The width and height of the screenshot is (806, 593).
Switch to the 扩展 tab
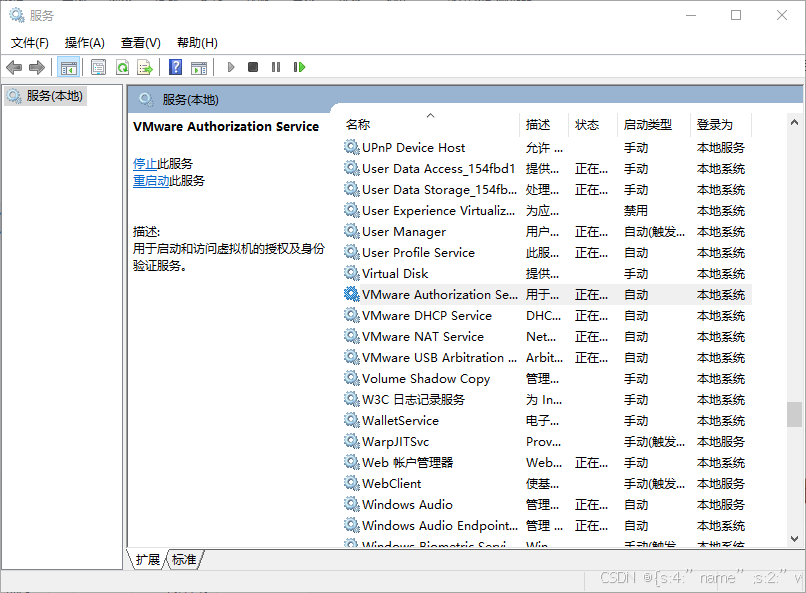pyautogui.click(x=148, y=559)
